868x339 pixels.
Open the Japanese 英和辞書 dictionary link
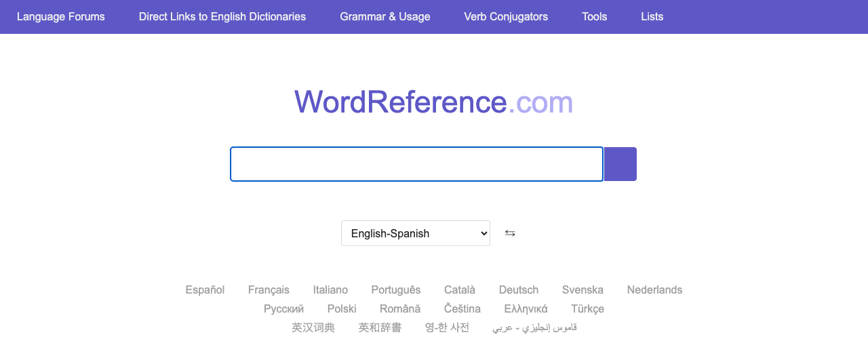tap(380, 327)
